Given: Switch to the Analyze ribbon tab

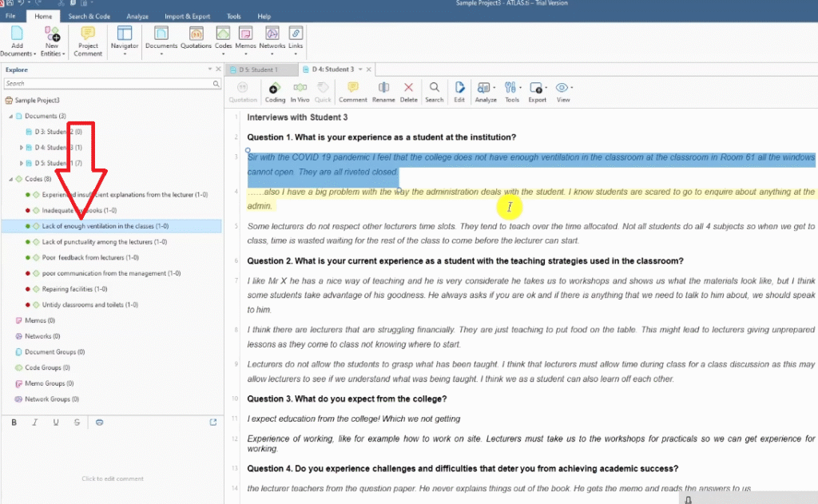Looking at the screenshot, I should (x=137, y=16).
